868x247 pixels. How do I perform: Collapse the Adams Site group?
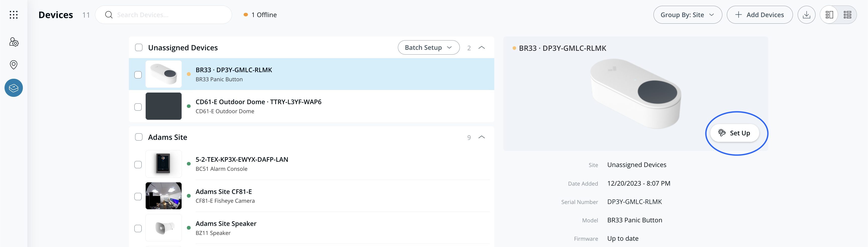[481, 137]
